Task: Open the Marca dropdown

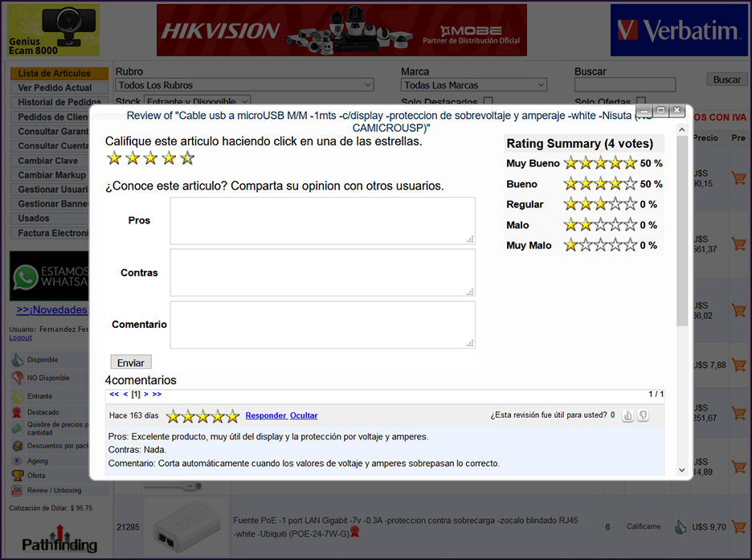Action: [x=474, y=85]
